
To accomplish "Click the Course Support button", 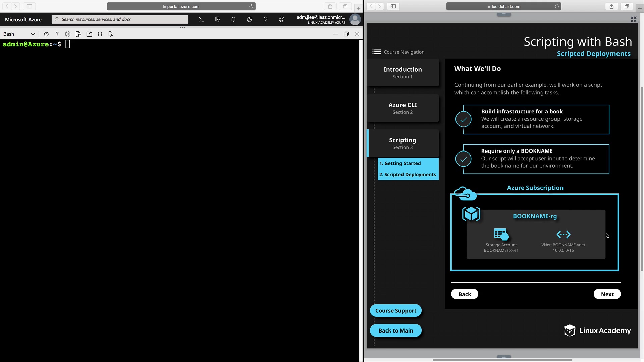I will point(395,311).
